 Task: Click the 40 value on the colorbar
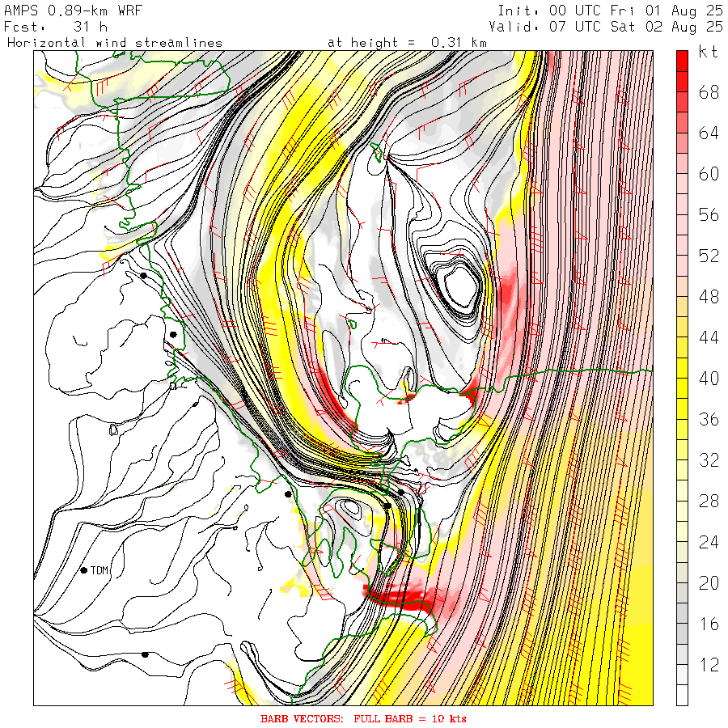point(709,379)
